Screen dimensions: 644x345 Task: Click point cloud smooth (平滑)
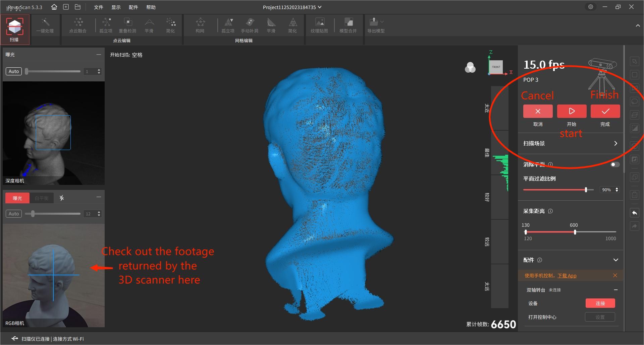(x=149, y=26)
